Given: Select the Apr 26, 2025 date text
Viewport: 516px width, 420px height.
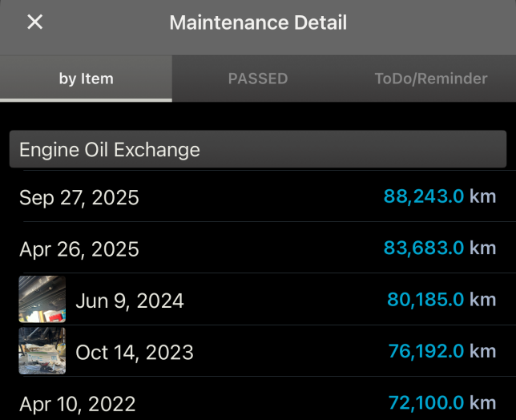Looking at the screenshot, I should [x=79, y=249].
